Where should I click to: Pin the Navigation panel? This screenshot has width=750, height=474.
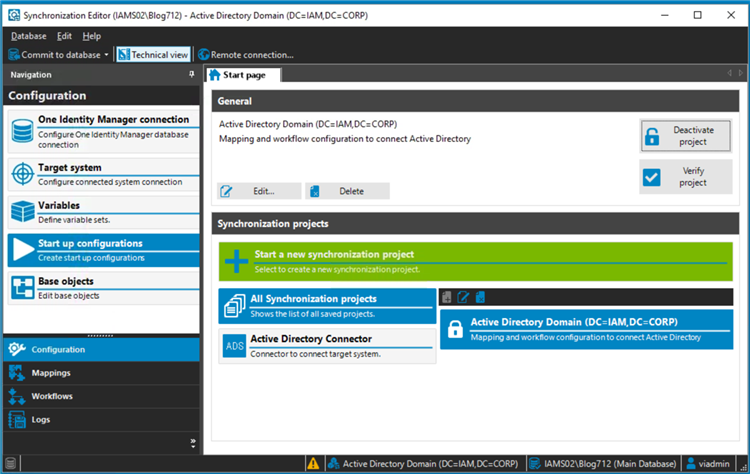[x=192, y=75]
